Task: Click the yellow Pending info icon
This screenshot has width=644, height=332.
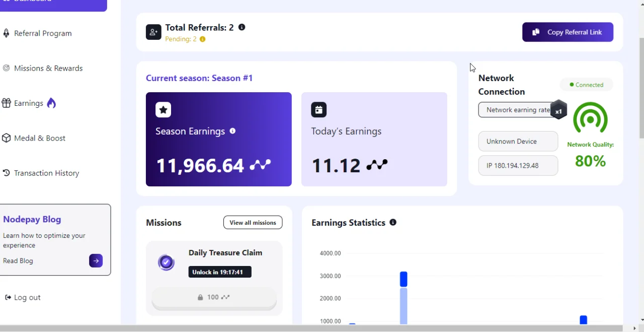Action: pyautogui.click(x=203, y=39)
